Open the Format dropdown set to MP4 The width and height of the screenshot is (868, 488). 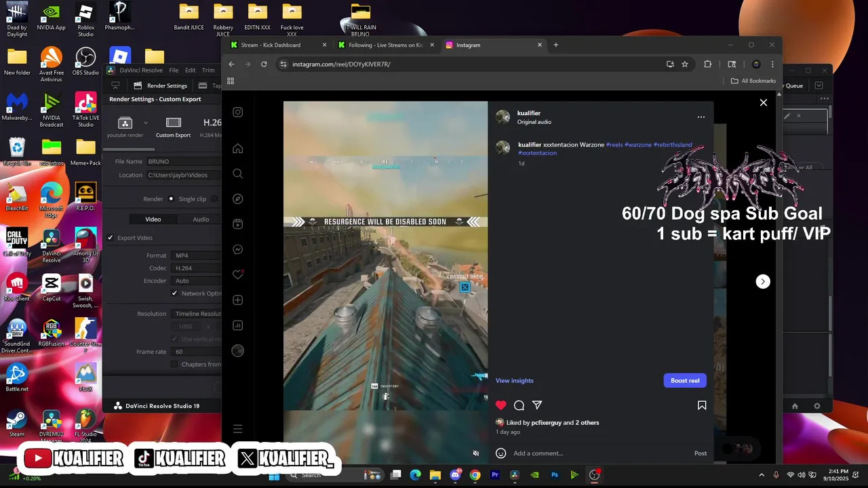pyautogui.click(x=197, y=256)
